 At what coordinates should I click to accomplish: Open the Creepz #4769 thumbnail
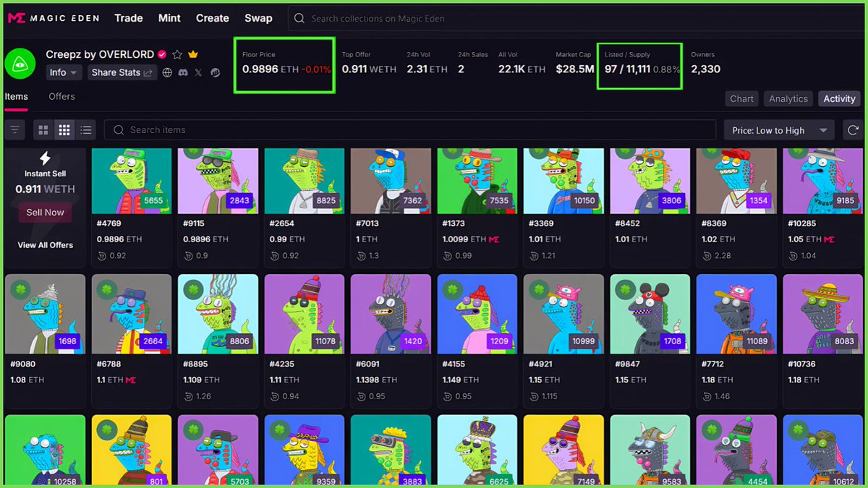click(x=132, y=181)
